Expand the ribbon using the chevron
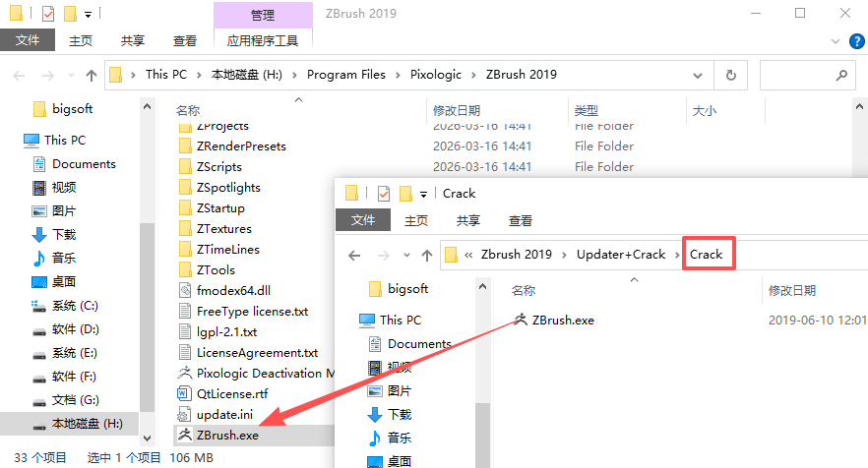This screenshot has width=868, height=468. point(836,41)
